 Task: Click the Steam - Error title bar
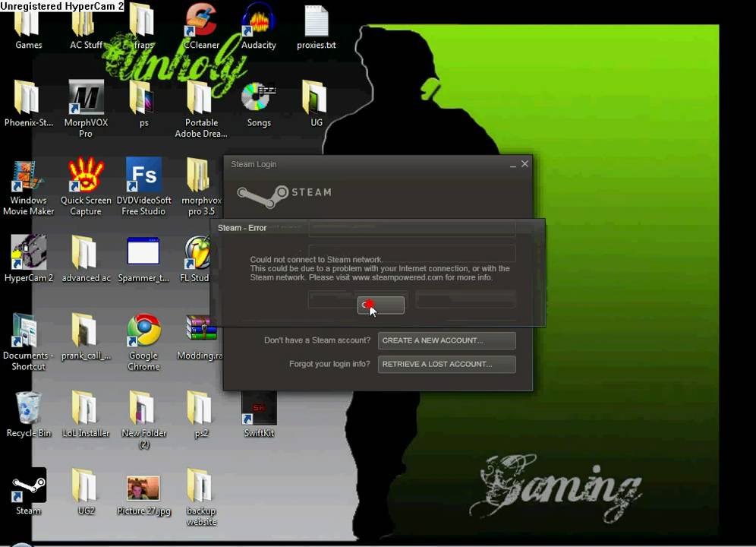[x=377, y=227]
